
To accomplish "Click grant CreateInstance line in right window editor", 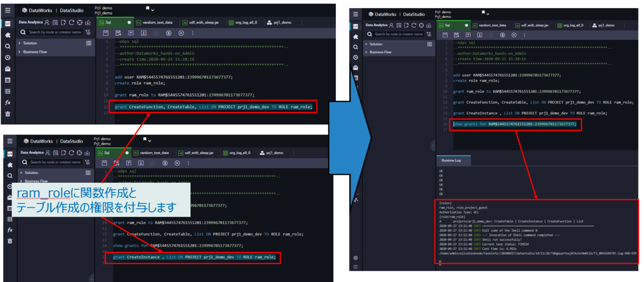I will coord(530,113).
